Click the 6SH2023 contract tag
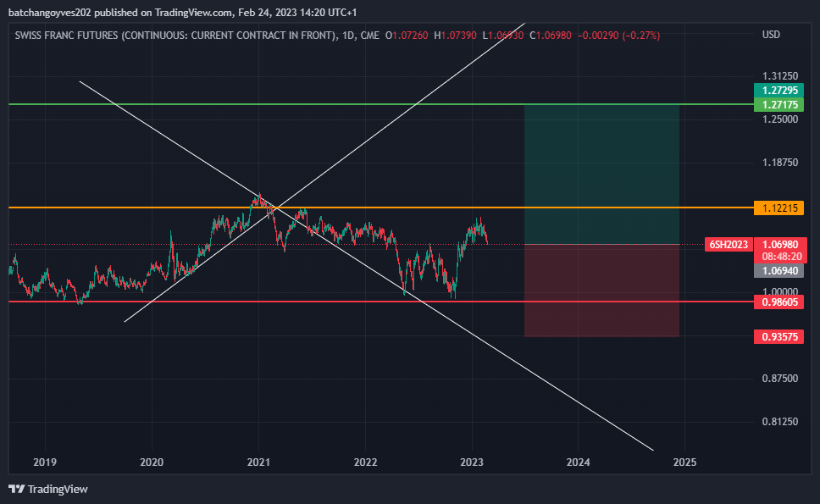820x504 pixels. 728,244
